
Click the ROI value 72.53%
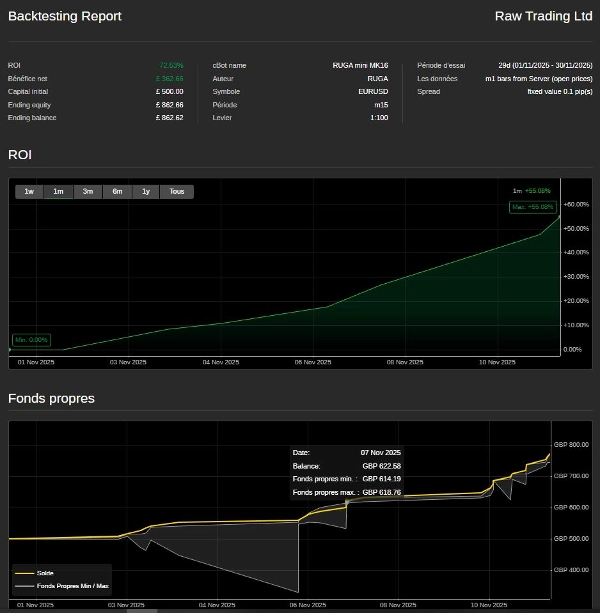click(x=171, y=65)
